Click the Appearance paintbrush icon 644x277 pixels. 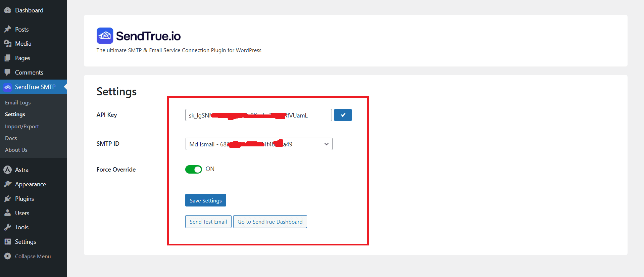point(7,184)
